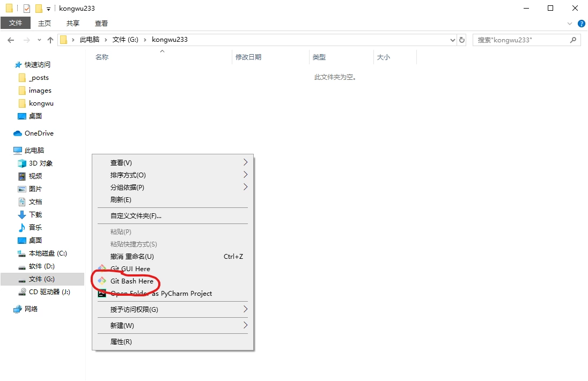The width and height of the screenshot is (588, 381).
Task: Click the Git Bash Here icon
Action: pyautogui.click(x=101, y=281)
